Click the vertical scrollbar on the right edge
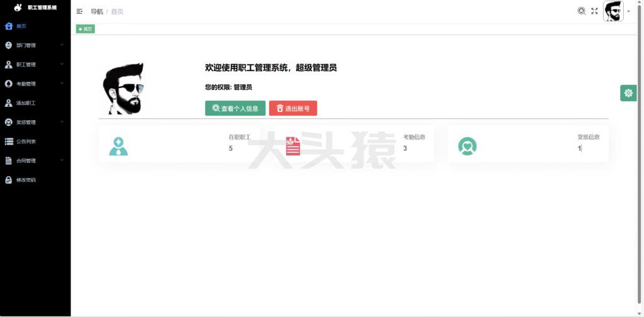 (640, 155)
